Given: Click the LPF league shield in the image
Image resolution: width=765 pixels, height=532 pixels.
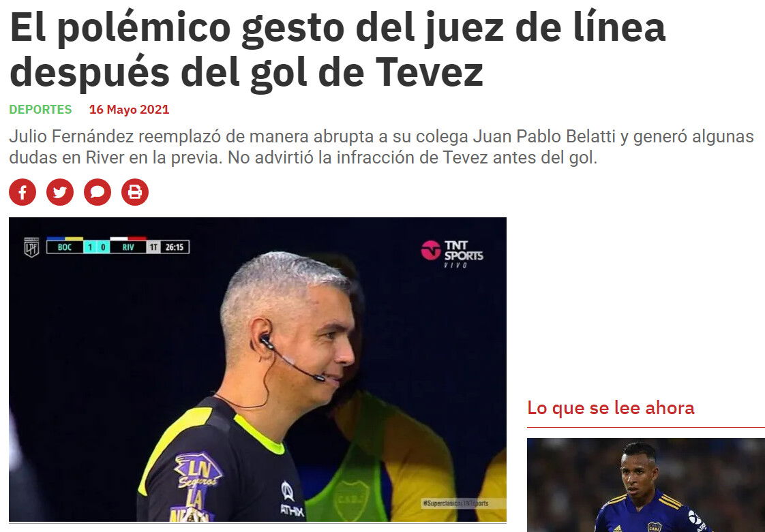Looking at the screenshot, I should point(32,247).
